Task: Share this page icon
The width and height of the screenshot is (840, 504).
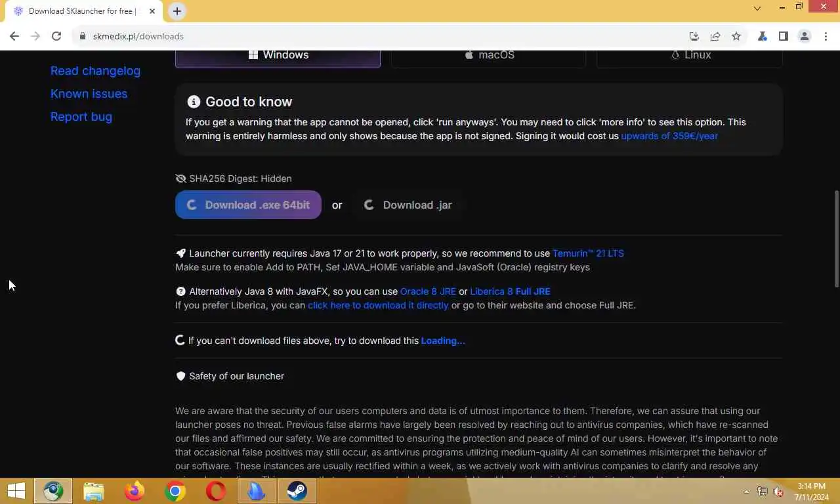Action: pos(715,36)
